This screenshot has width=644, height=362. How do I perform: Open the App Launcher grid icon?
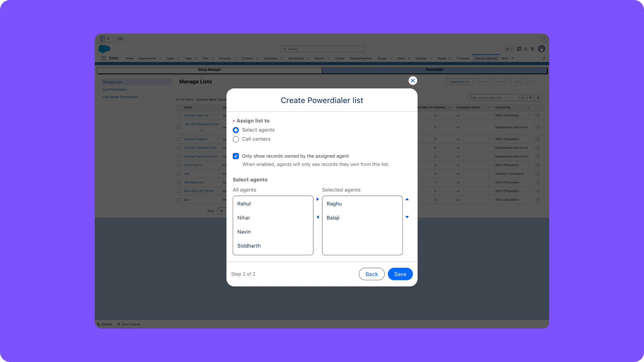click(103, 58)
